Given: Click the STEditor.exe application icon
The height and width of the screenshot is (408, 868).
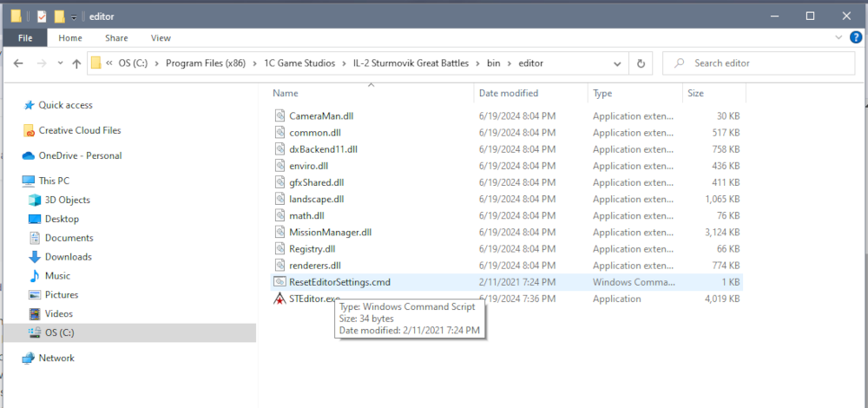Looking at the screenshot, I should 279,299.
